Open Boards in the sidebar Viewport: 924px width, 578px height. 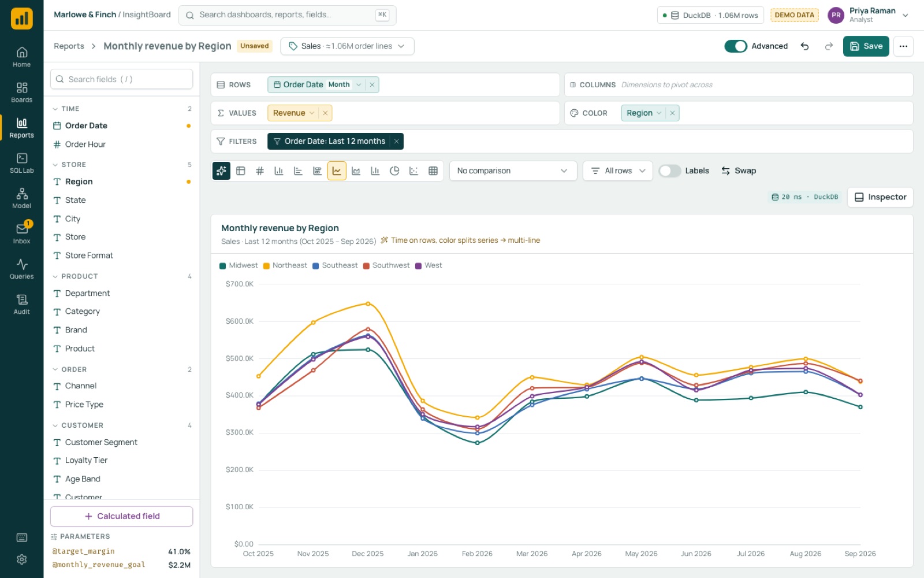(22, 92)
